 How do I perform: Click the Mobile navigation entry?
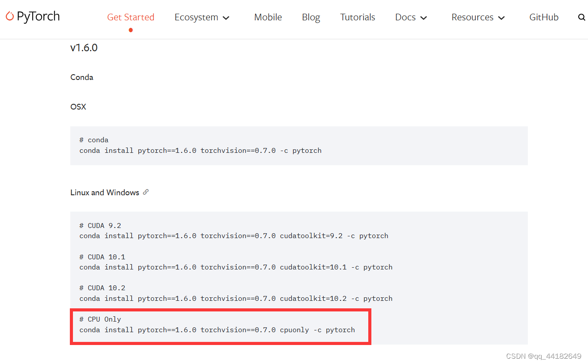268,17
